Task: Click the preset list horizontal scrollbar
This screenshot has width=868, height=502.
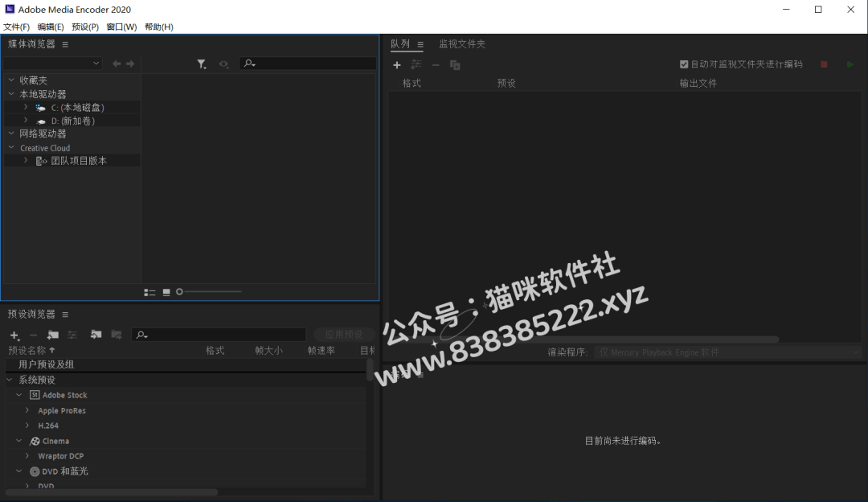Action: (x=112, y=492)
